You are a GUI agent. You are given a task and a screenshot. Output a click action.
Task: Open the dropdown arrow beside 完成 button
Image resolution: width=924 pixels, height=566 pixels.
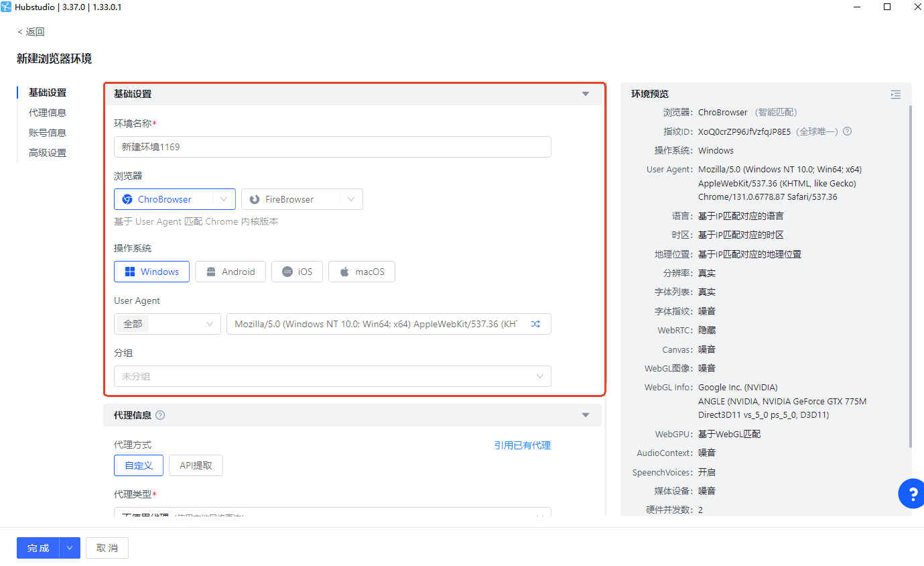(70, 548)
